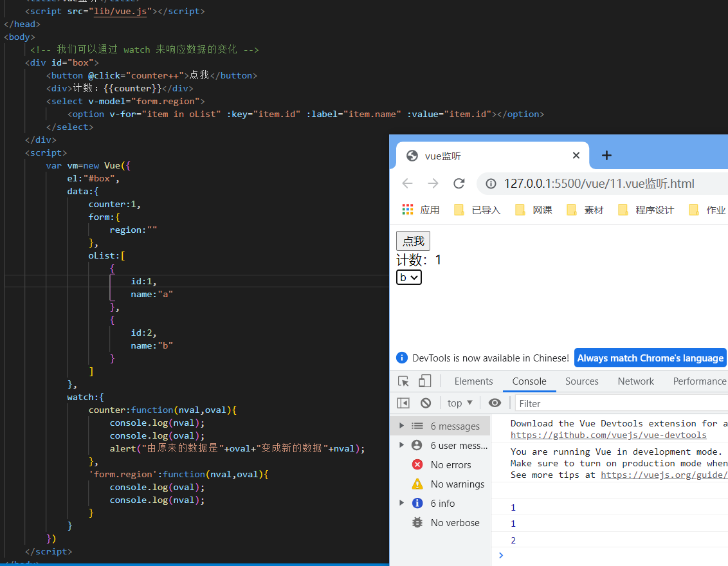Focus the console Filter field

[621, 403]
